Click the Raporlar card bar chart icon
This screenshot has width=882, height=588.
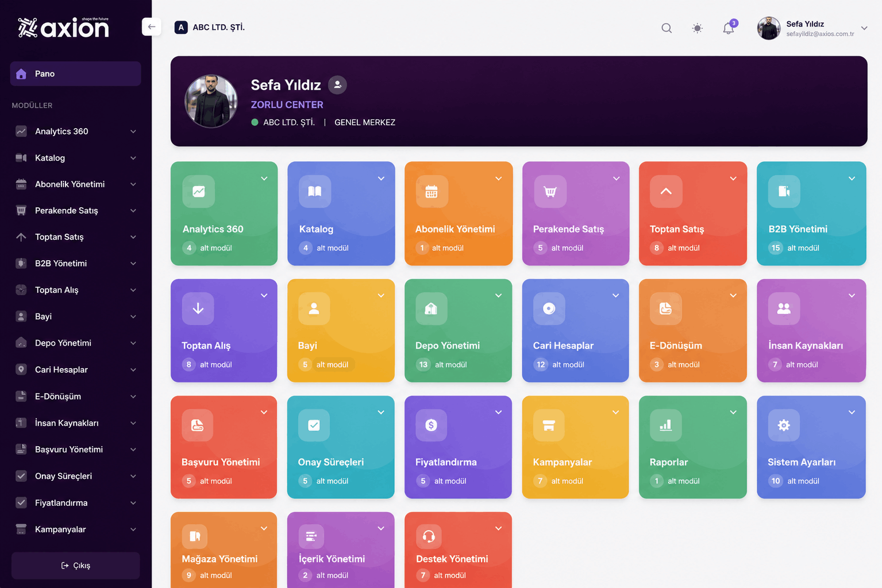(666, 425)
